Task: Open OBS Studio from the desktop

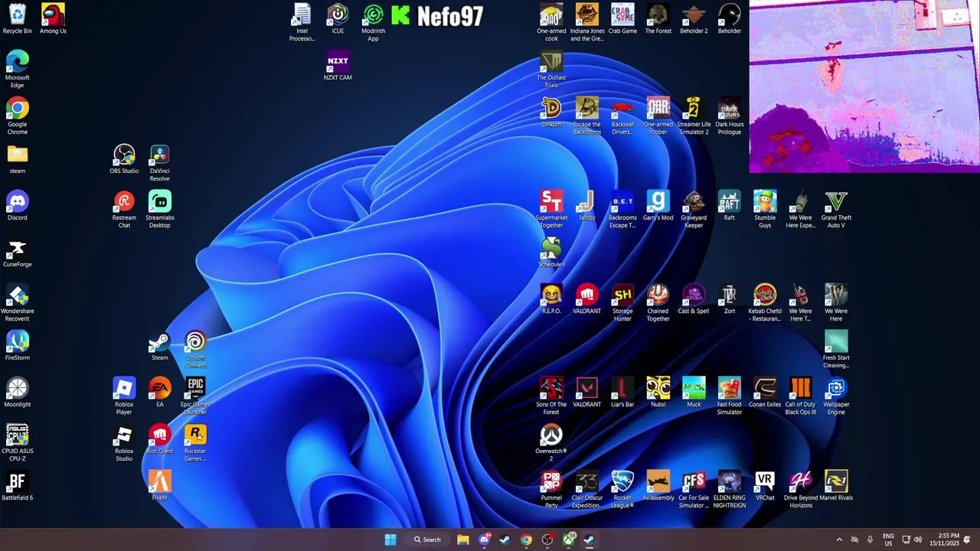Action: 124,159
